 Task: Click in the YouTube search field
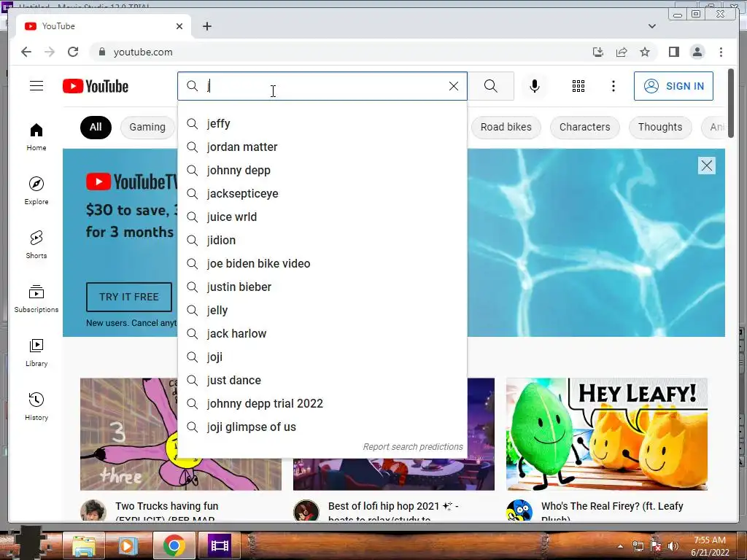pyautogui.click(x=324, y=86)
